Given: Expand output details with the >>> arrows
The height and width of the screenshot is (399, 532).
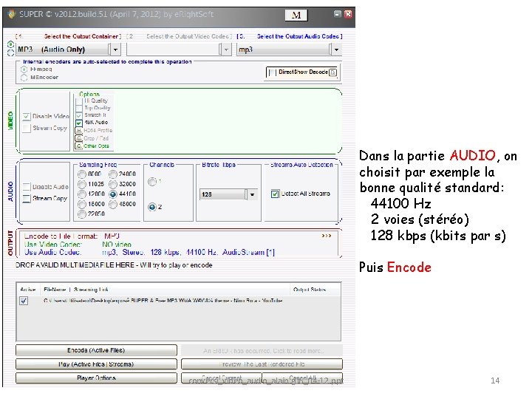Looking at the screenshot, I should (x=327, y=236).
